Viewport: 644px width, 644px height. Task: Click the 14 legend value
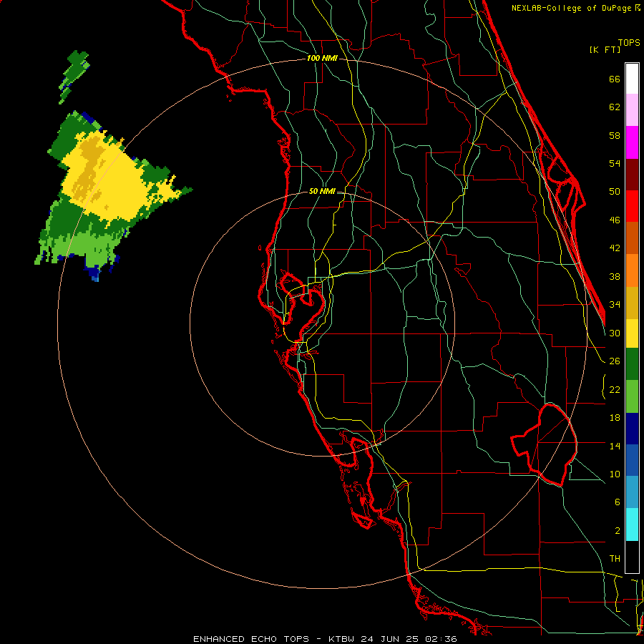615,446
